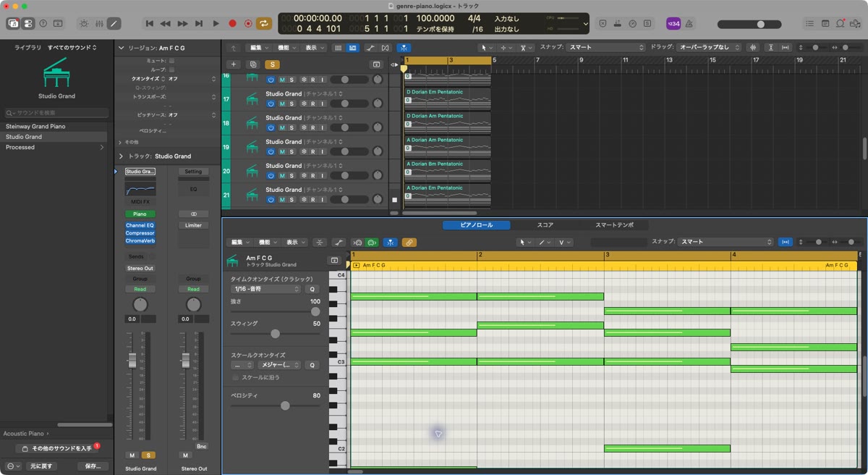Open the メジャー scale quantize dropdown
The width and height of the screenshot is (868, 475).
[279, 365]
